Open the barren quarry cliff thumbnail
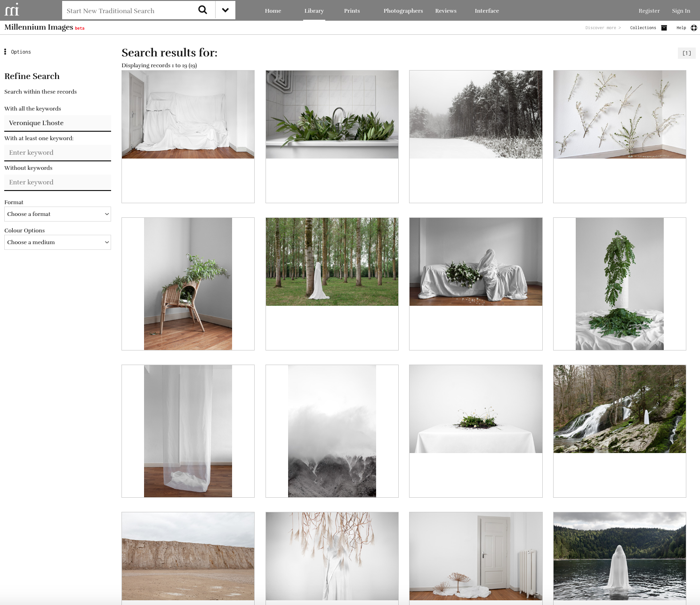The width and height of the screenshot is (700, 605). pyautogui.click(x=188, y=556)
